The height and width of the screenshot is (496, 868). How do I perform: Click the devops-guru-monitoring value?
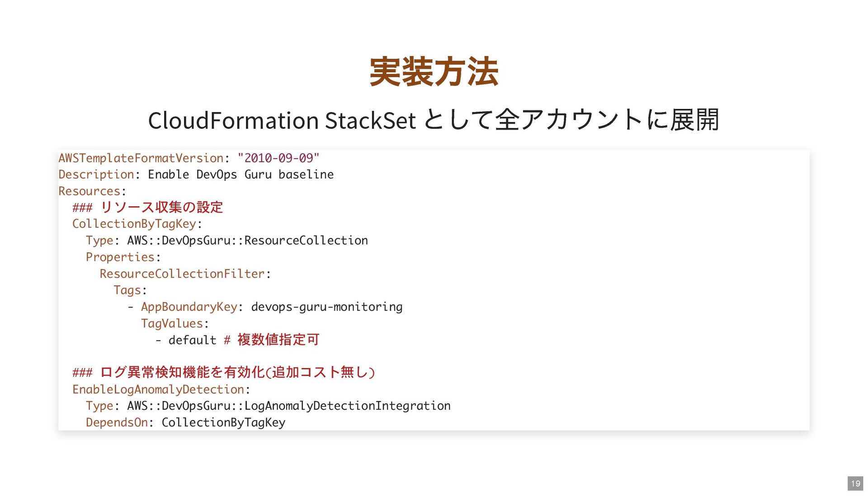[326, 307]
